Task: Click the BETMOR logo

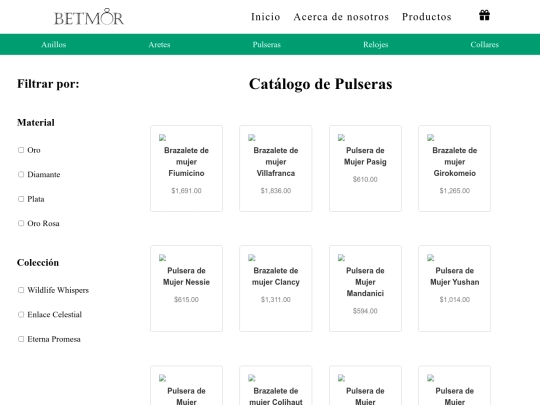Action: [89, 17]
